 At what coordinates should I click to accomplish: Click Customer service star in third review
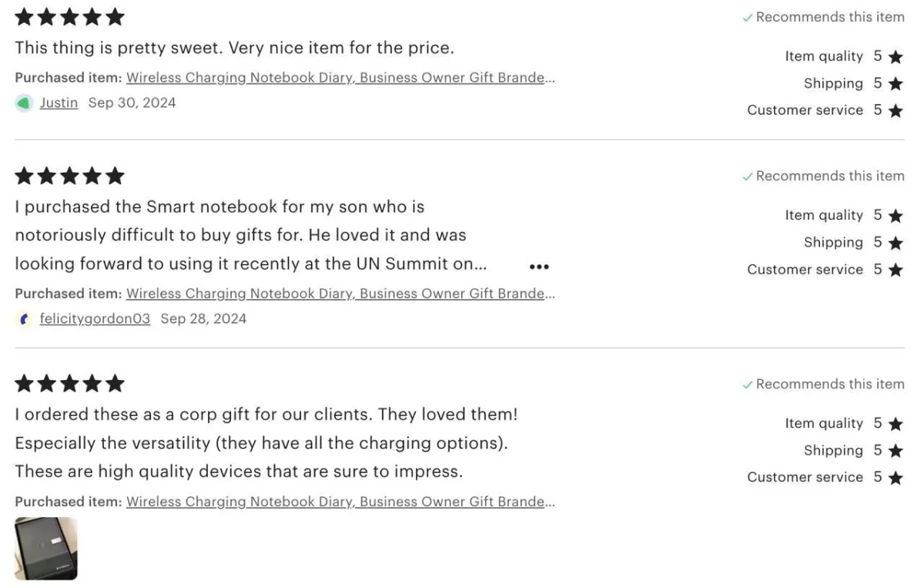tap(895, 478)
